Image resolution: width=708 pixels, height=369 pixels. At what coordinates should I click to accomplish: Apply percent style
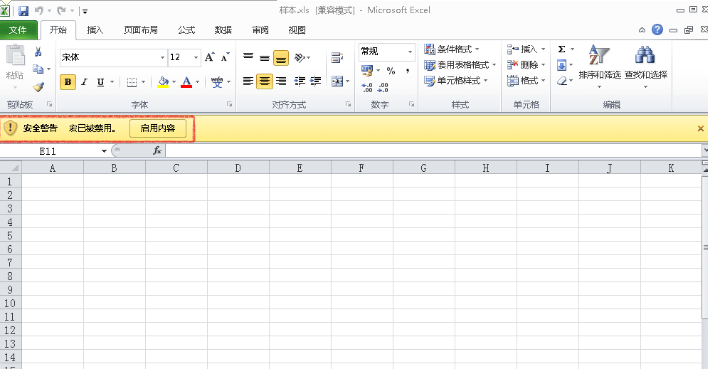tap(391, 70)
